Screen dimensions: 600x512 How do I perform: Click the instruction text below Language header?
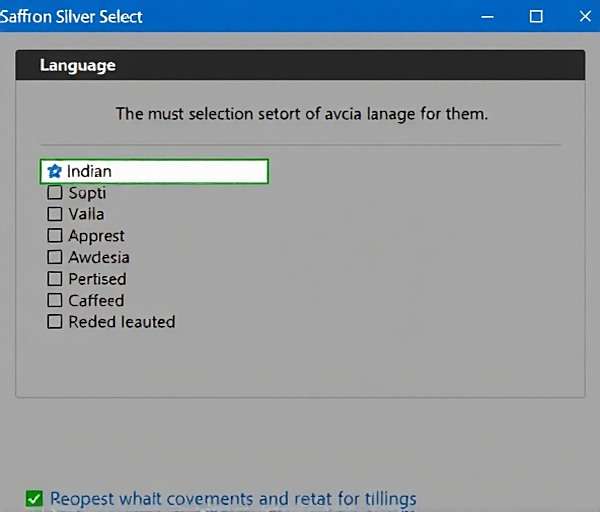(301, 113)
